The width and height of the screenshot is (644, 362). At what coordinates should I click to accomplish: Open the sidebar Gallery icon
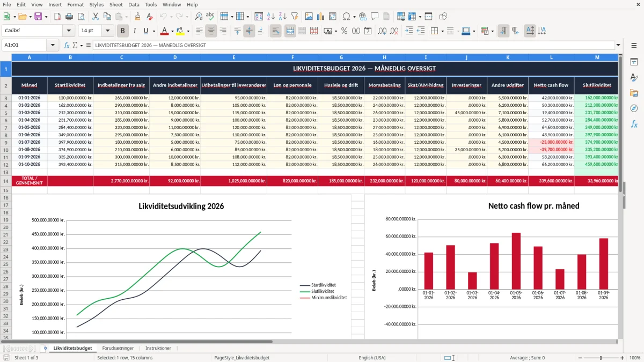coord(634,93)
